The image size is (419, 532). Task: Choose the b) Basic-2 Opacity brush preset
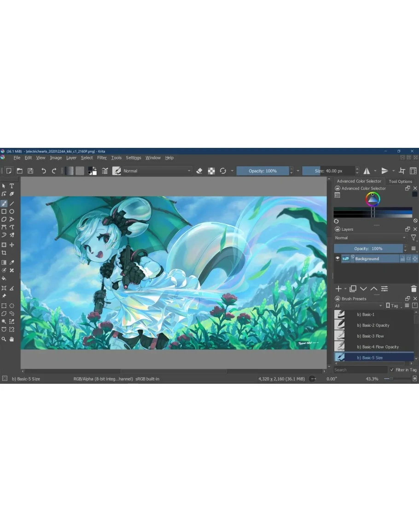[x=373, y=325]
